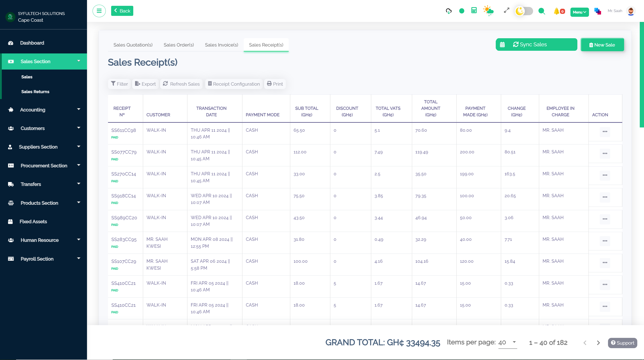Switch to the Sales Invoice(s) tab
Image resolution: width=644 pixels, height=360 pixels.
pos(222,45)
